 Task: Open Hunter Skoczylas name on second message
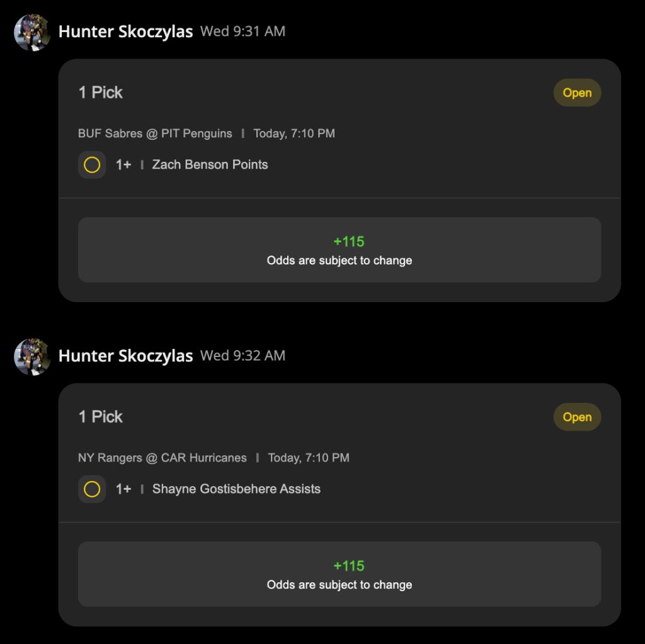coord(125,356)
